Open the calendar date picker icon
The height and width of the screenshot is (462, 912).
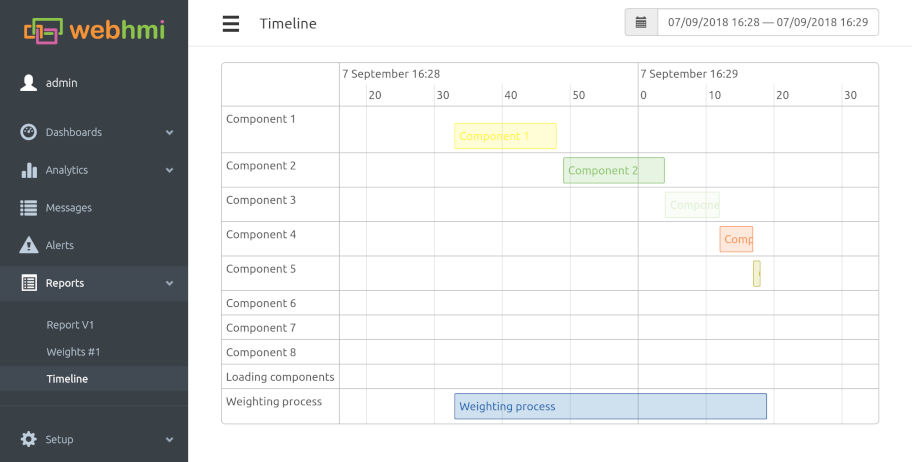click(641, 22)
